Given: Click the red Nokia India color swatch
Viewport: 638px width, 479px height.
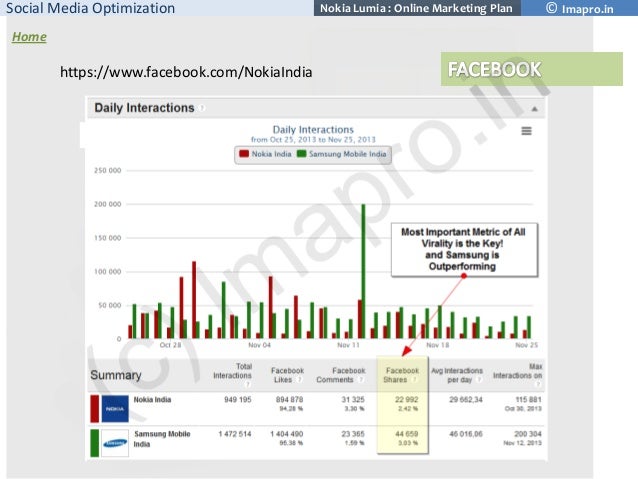Looking at the screenshot, I should [x=94, y=409].
